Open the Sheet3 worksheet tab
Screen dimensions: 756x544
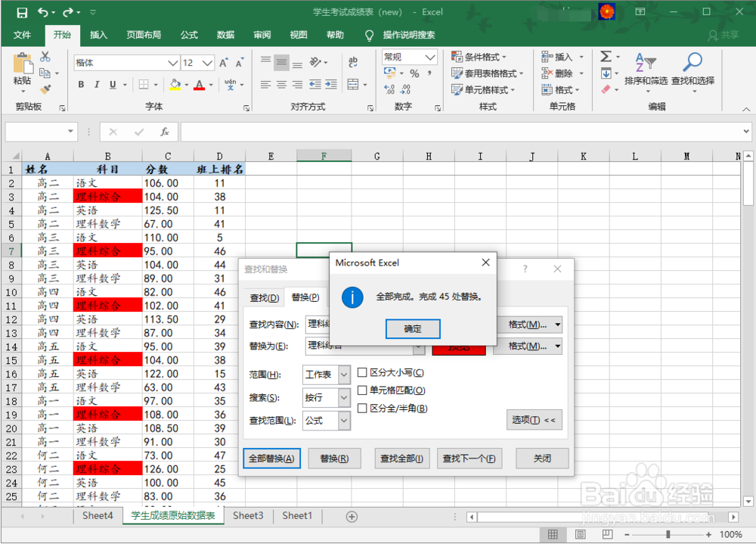[248, 516]
